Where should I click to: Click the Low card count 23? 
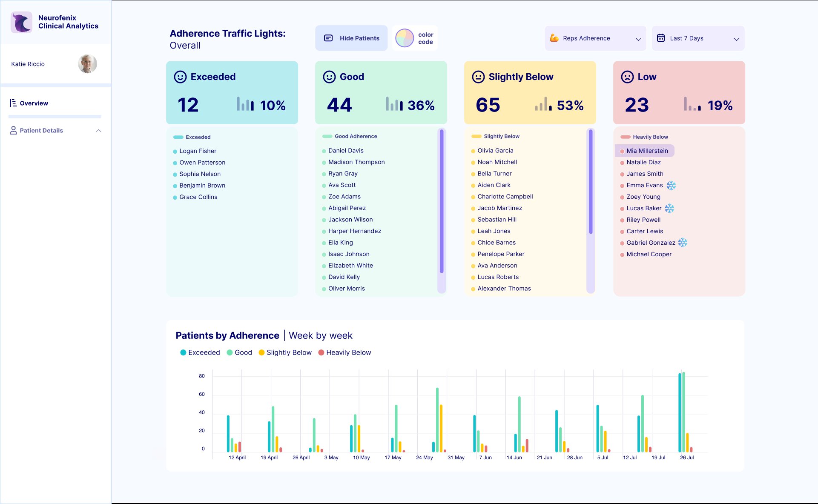coord(637,105)
